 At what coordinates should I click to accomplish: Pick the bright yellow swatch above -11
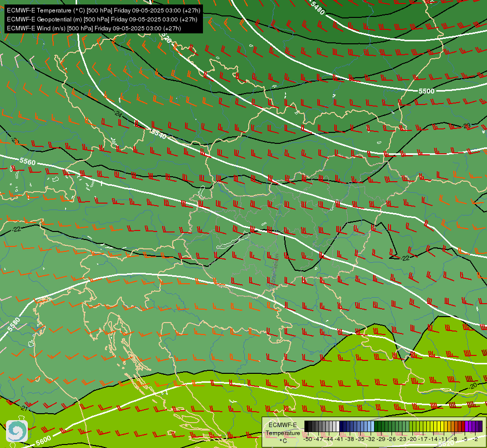click(443, 426)
